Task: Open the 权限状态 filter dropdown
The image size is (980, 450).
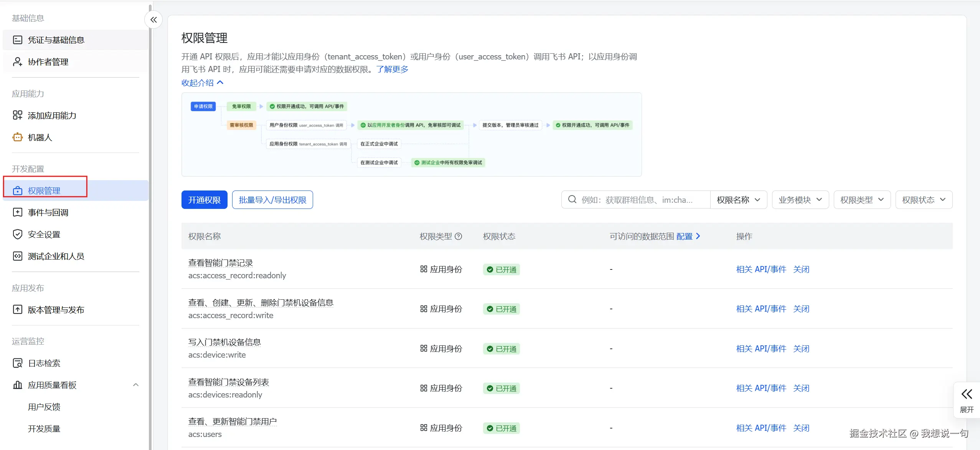Action: pyautogui.click(x=924, y=200)
